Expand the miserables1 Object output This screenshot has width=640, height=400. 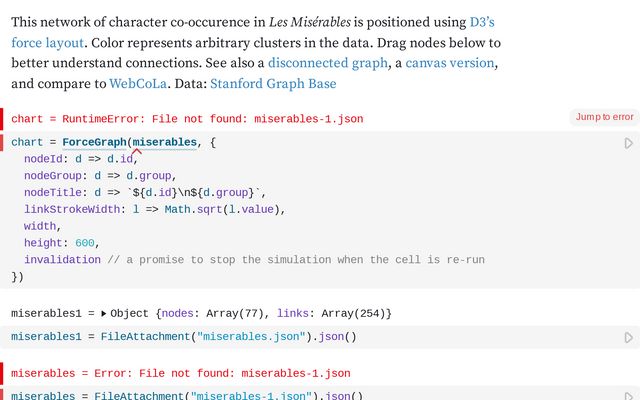[x=104, y=313]
